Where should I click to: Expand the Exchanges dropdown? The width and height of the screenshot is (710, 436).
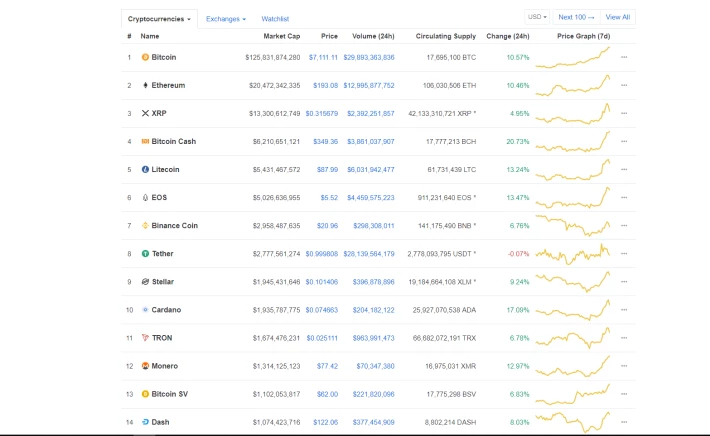point(225,19)
